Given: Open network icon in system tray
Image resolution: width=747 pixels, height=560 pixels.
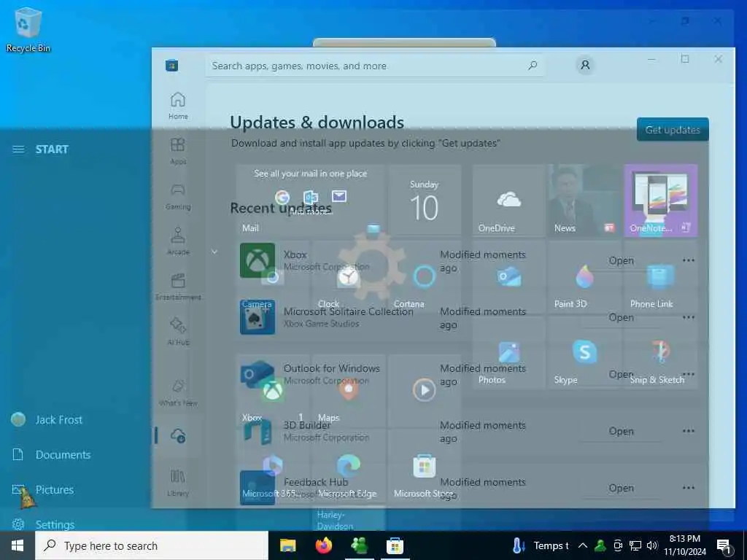Looking at the screenshot, I should coord(635,545).
